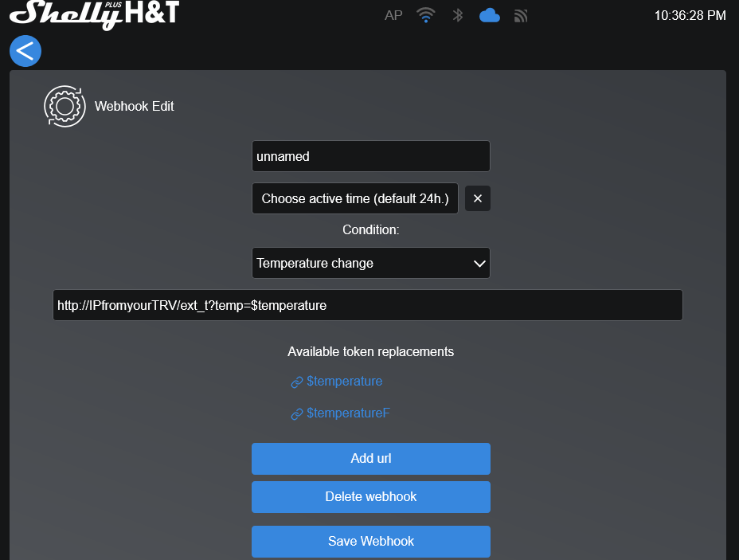Open the Choose active time selector

pos(355,198)
